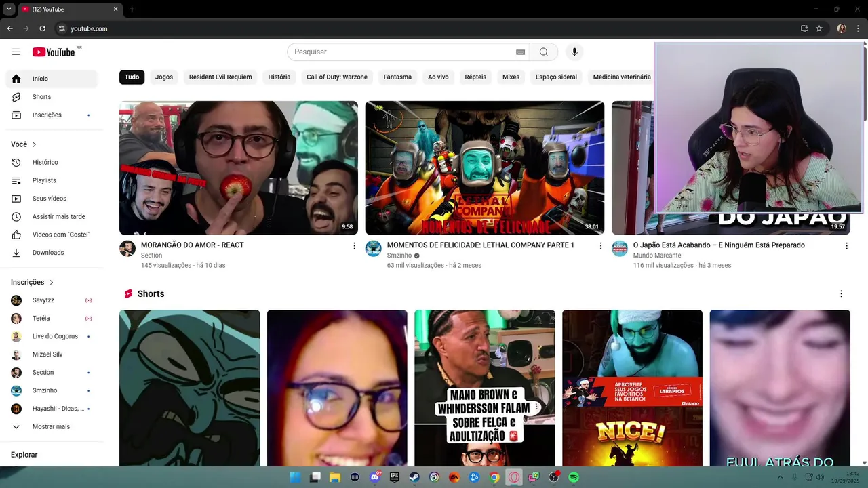
Task: Open Discord from the taskbar
Action: (x=375, y=477)
